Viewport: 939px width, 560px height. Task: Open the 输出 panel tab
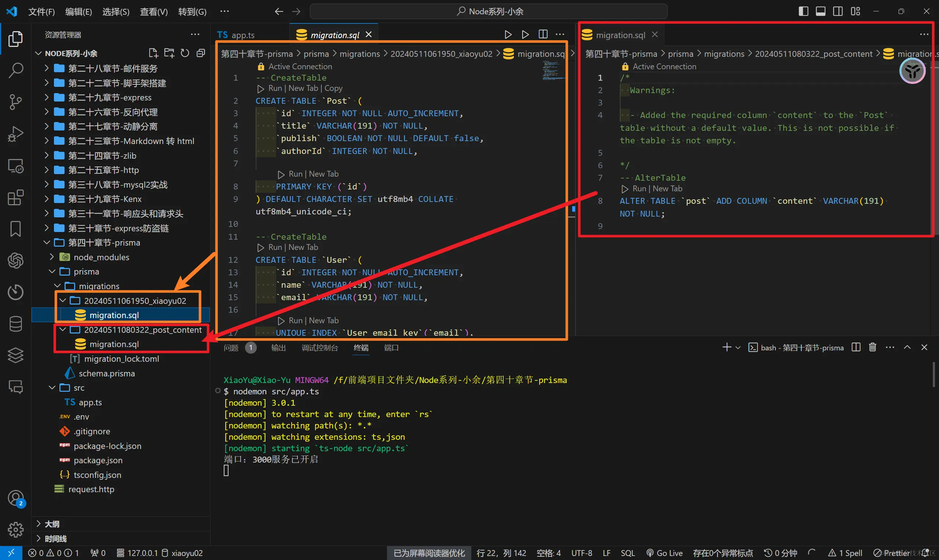click(278, 347)
